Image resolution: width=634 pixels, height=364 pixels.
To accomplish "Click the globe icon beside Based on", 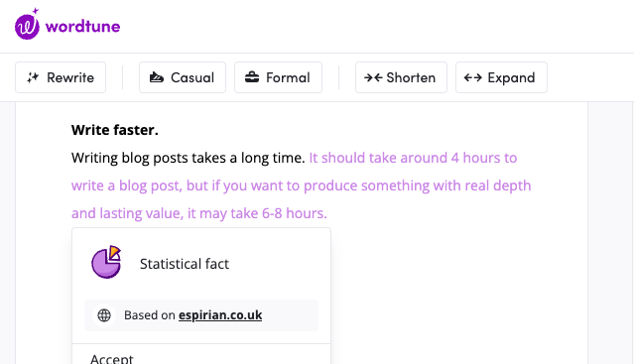I will coord(104,315).
